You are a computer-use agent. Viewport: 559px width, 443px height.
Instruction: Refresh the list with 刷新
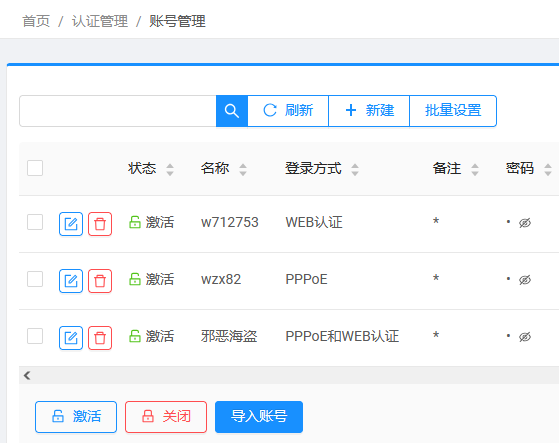288,111
